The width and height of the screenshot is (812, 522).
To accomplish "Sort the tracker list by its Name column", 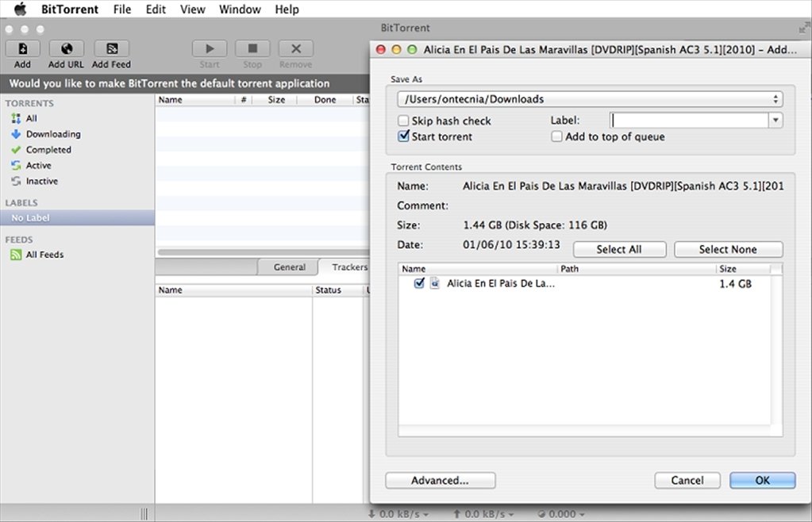I will coord(233,290).
